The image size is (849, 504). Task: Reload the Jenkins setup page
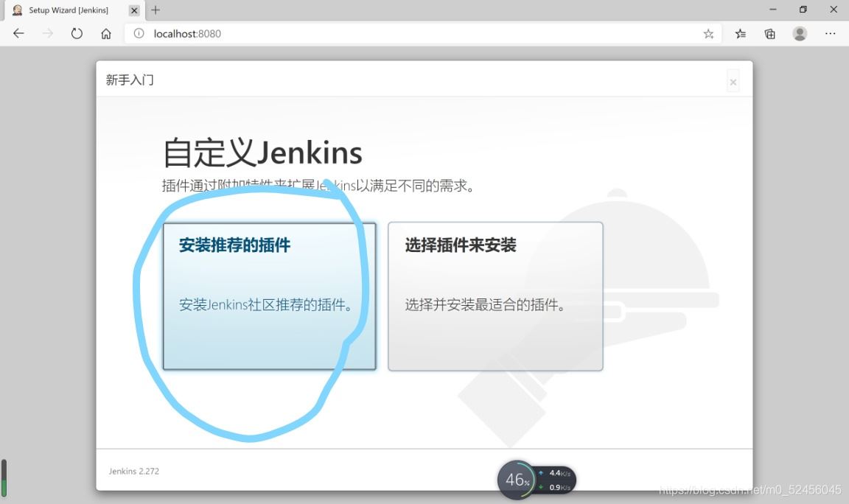(x=77, y=34)
